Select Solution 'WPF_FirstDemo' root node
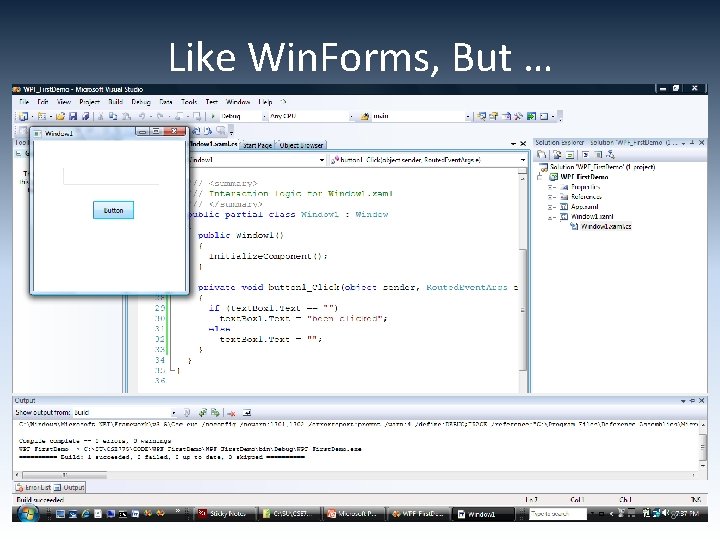The image size is (720, 540). [602, 167]
